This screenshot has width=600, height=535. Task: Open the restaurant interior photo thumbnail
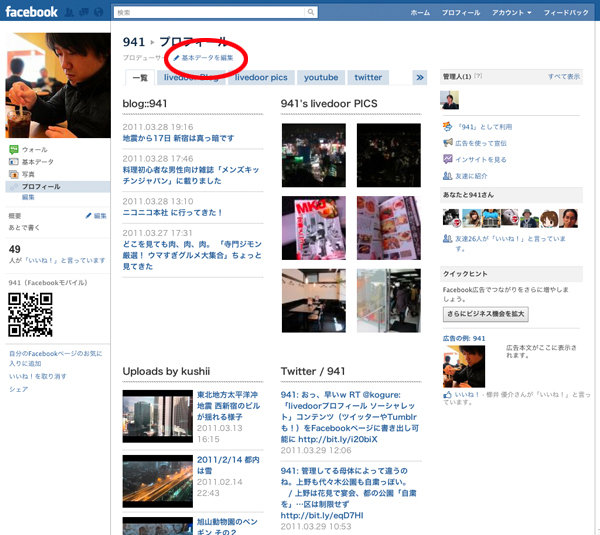[x=314, y=300]
